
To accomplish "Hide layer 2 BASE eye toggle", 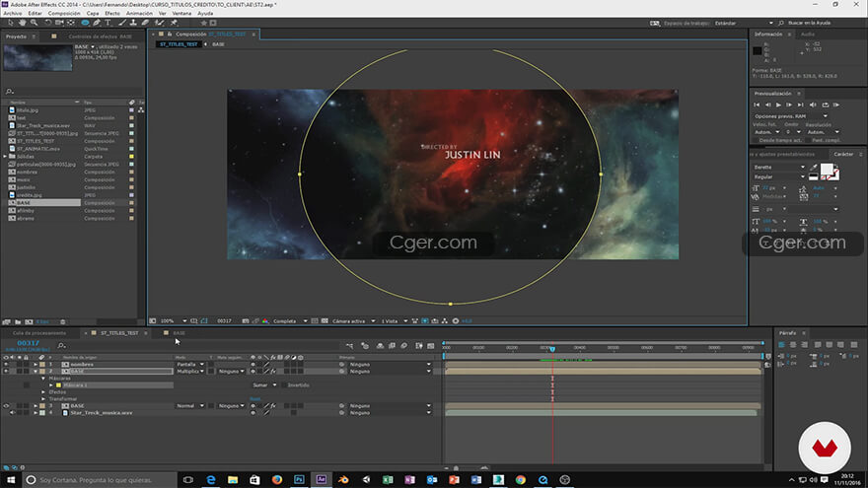I will (6, 372).
